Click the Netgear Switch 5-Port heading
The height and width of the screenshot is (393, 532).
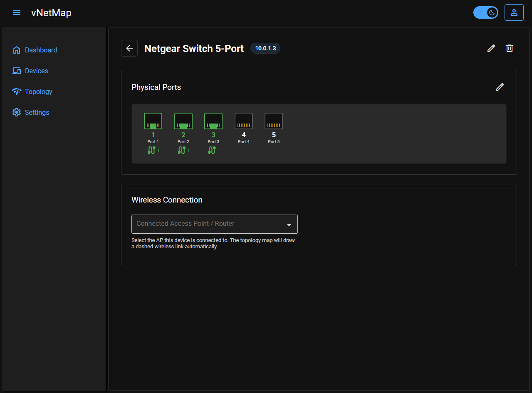pos(194,48)
